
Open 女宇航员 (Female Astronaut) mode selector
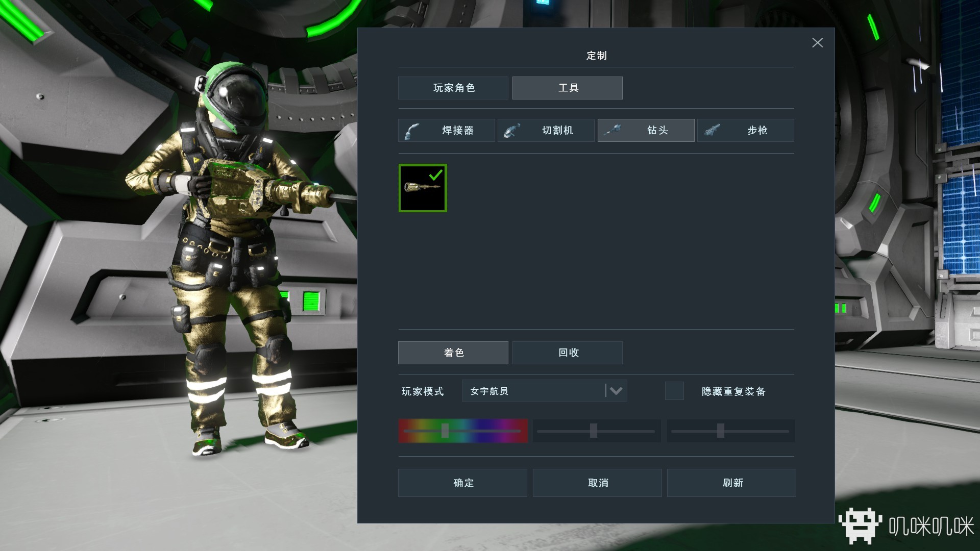614,391
